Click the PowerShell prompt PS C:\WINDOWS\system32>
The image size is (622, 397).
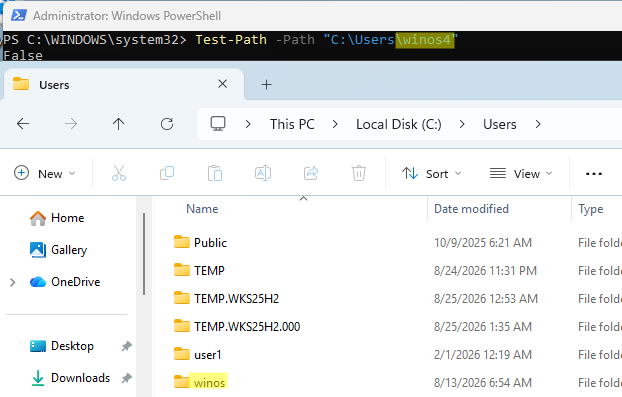(94, 40)
